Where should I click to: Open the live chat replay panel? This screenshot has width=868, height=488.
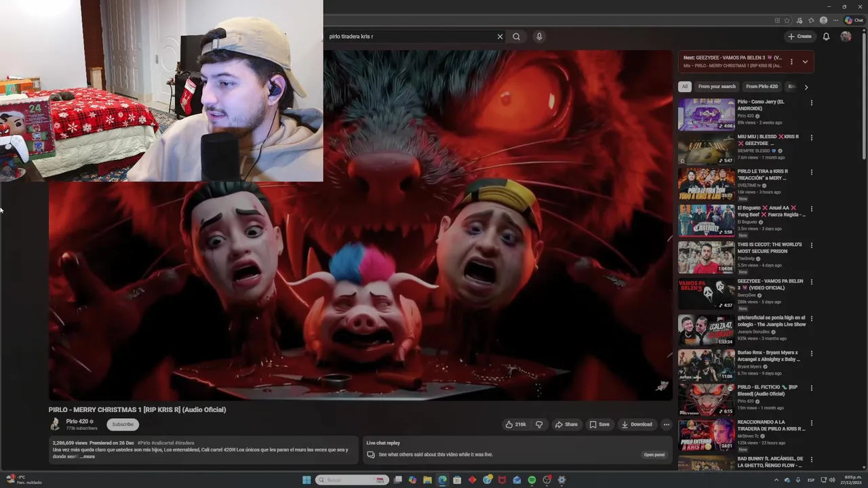point(654,455)
